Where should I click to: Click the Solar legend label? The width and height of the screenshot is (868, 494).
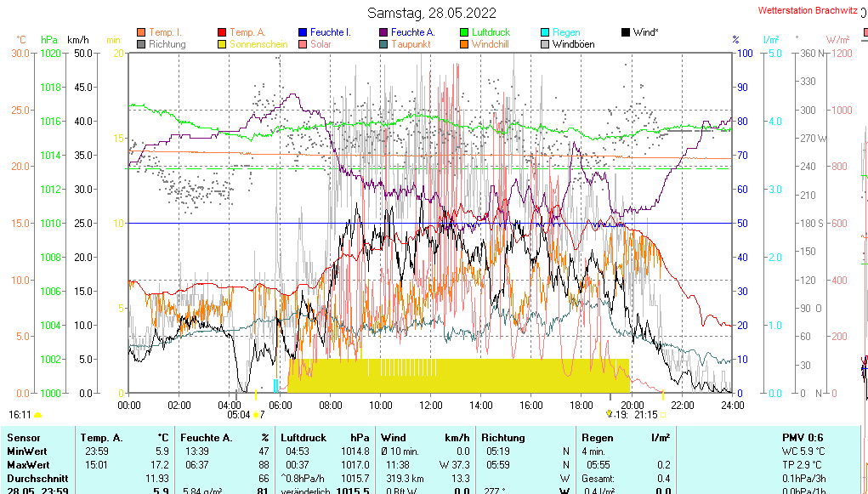click(x=321, y=44)
